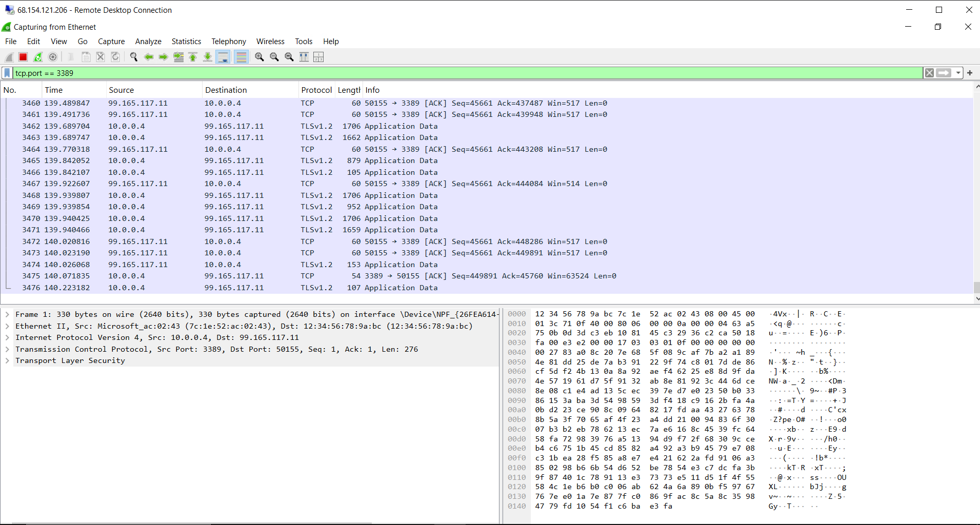Click packet list scroll up arrow

tap(976, 87)
